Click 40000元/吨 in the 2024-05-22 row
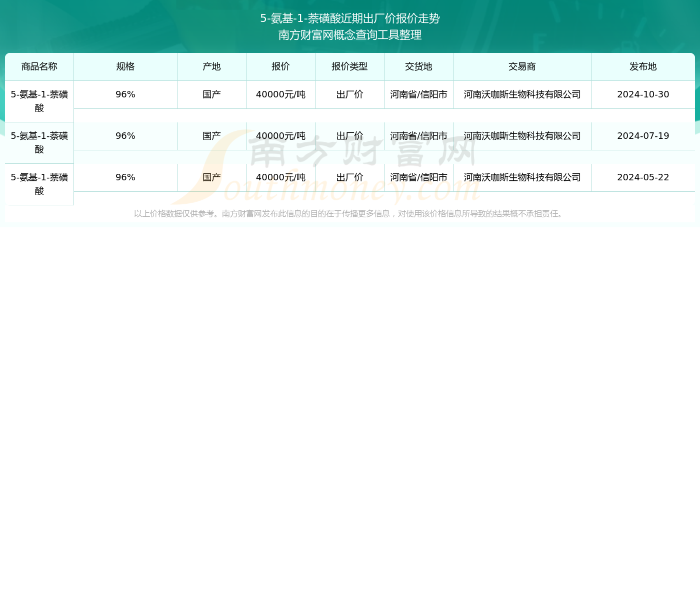The image size is (700, 602). tap(280, 177)
